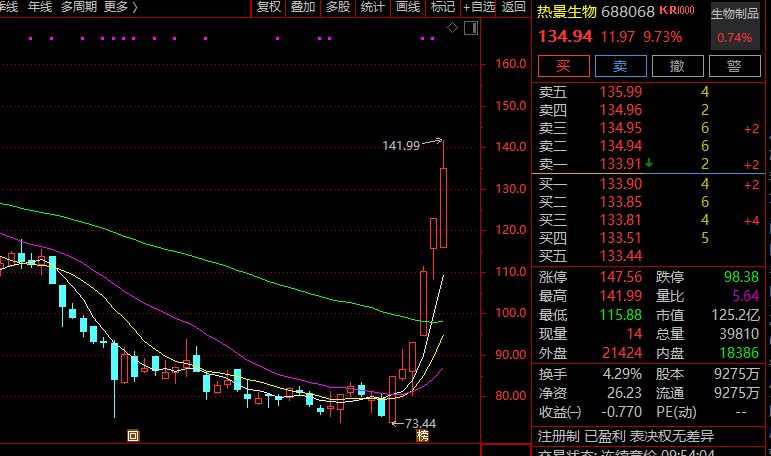Select the 卖四 price 134.96
This screenshot has height=456, width=771.
pos(621,110)
